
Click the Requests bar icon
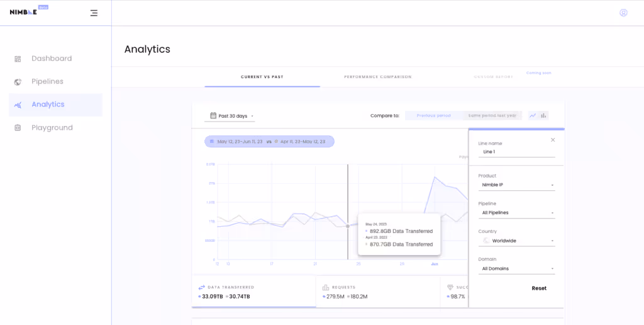coord(326,287)
